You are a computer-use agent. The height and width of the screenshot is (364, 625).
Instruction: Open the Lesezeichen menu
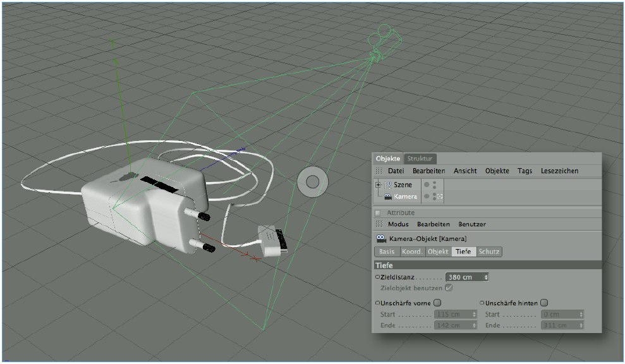(x=559, y=171)
